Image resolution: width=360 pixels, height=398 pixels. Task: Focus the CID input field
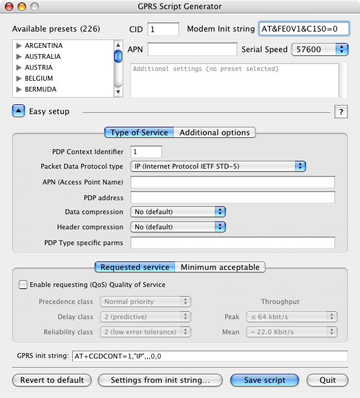coord(163,29)
